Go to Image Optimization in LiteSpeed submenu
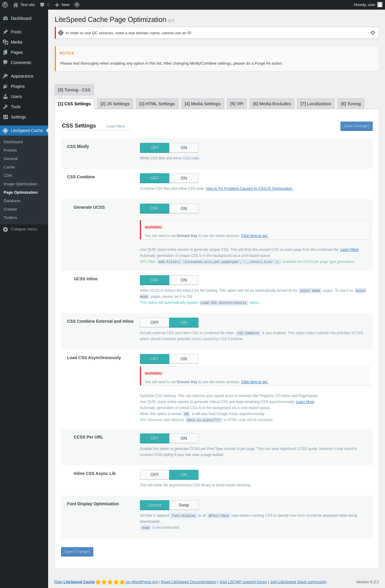385x588 pixels. click(x=20, y=184)
